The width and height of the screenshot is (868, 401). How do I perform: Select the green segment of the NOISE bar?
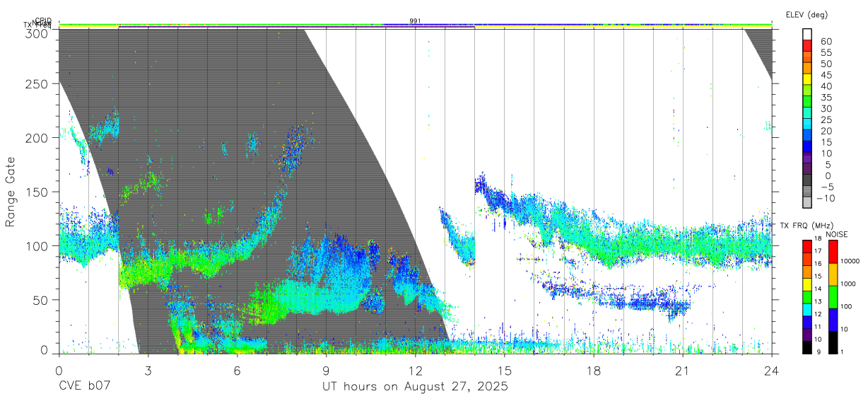pyautogui.click(x=833, y=296)
